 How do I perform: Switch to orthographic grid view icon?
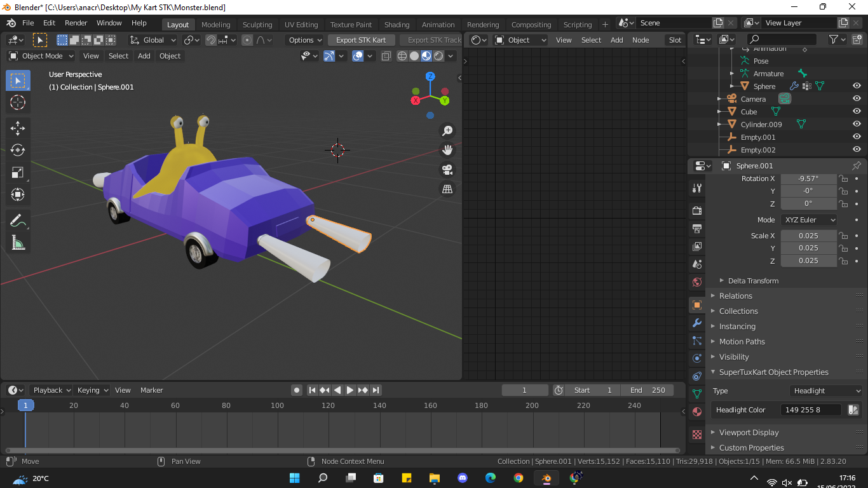coord(447,189)
